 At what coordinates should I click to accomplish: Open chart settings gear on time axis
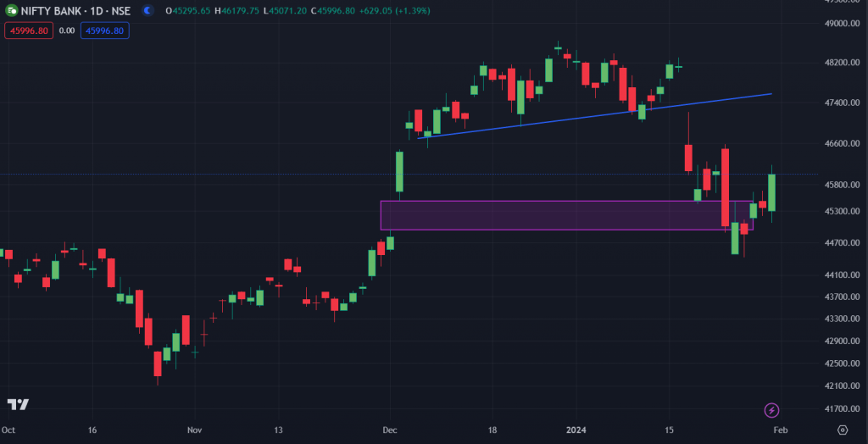click(843, 430)
